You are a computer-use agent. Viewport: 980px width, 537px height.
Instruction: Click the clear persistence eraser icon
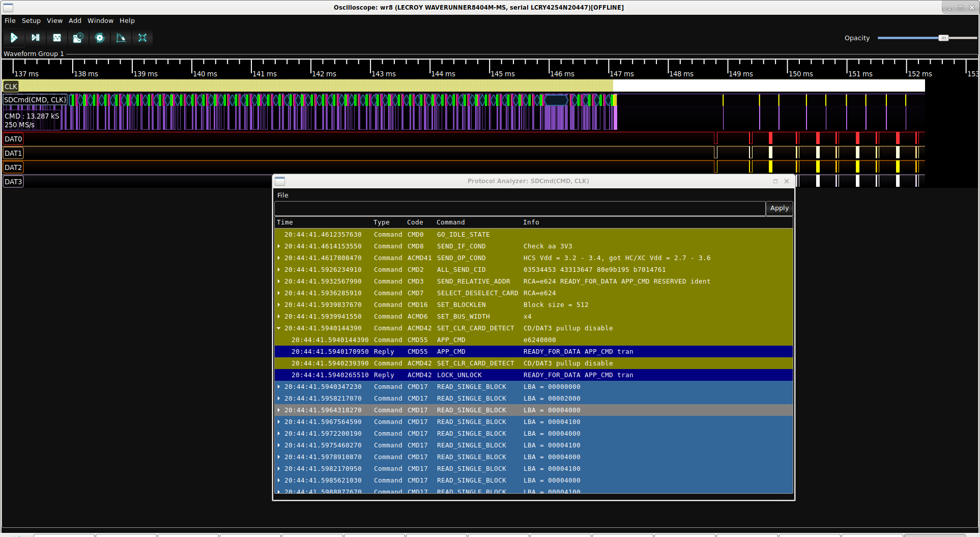pyautogui.click(x=121, y=38)
